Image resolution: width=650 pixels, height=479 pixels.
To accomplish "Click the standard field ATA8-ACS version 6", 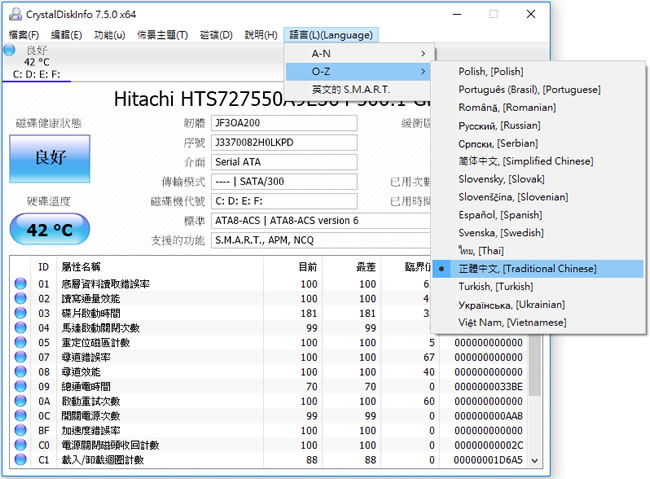I will click(321, 221).
